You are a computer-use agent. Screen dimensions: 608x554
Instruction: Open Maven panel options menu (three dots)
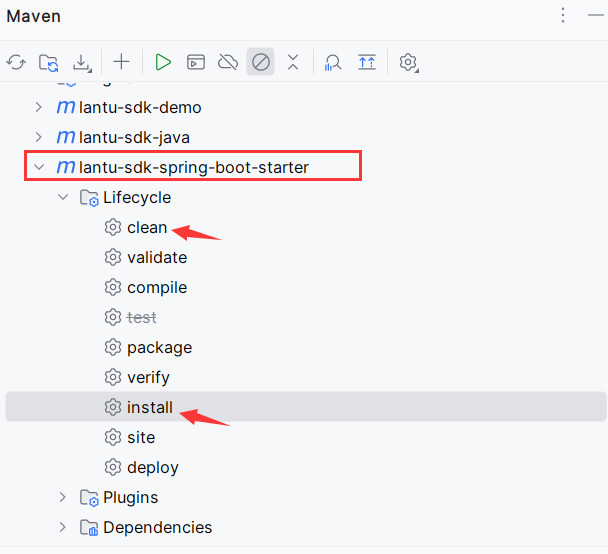point(563,16)
